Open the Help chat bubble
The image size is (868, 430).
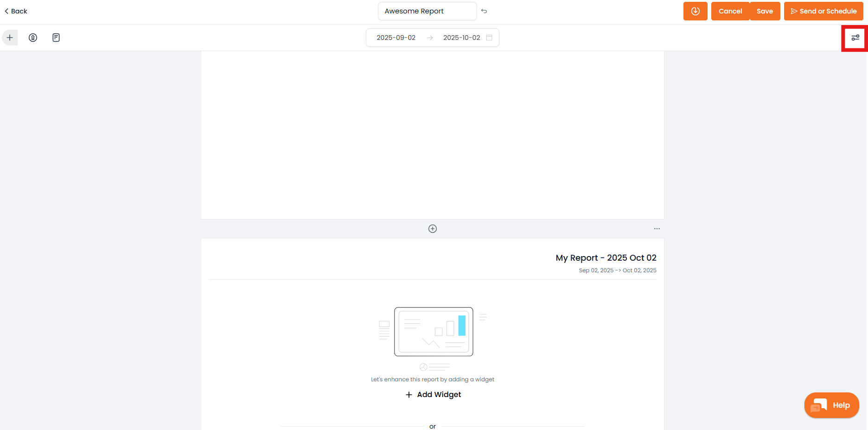(832, 405)
